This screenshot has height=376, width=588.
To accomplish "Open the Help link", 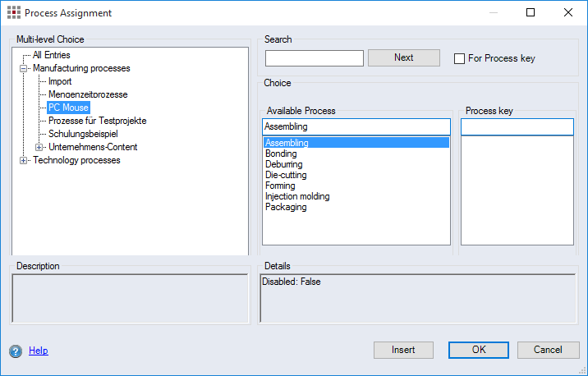I will (x=39, y=351).
